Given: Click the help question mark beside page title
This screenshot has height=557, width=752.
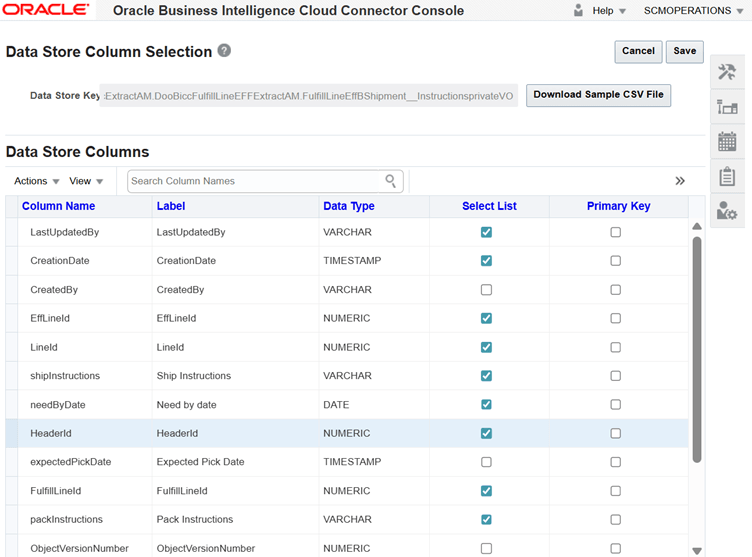Looking at the screenshot, I should click(x=224, y=50).
